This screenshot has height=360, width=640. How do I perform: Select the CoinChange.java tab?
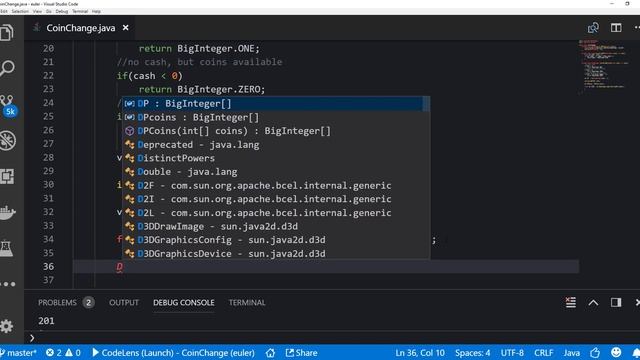pyautogui.click(x=80, y=28)
